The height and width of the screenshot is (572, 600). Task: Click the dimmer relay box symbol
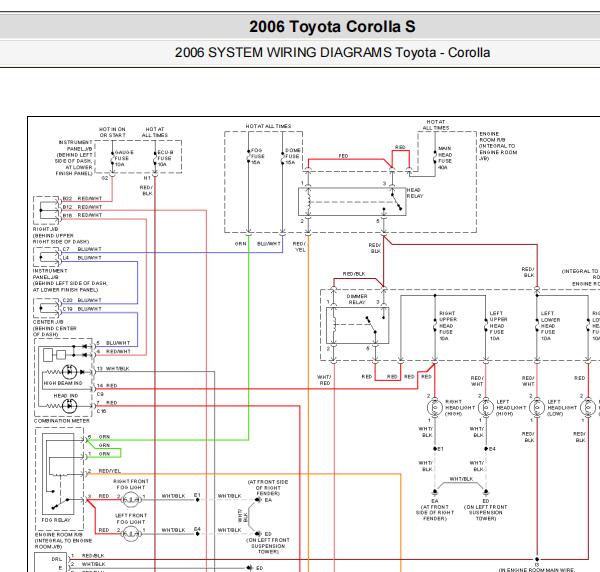pyautogui.click(x=357, y=325)
